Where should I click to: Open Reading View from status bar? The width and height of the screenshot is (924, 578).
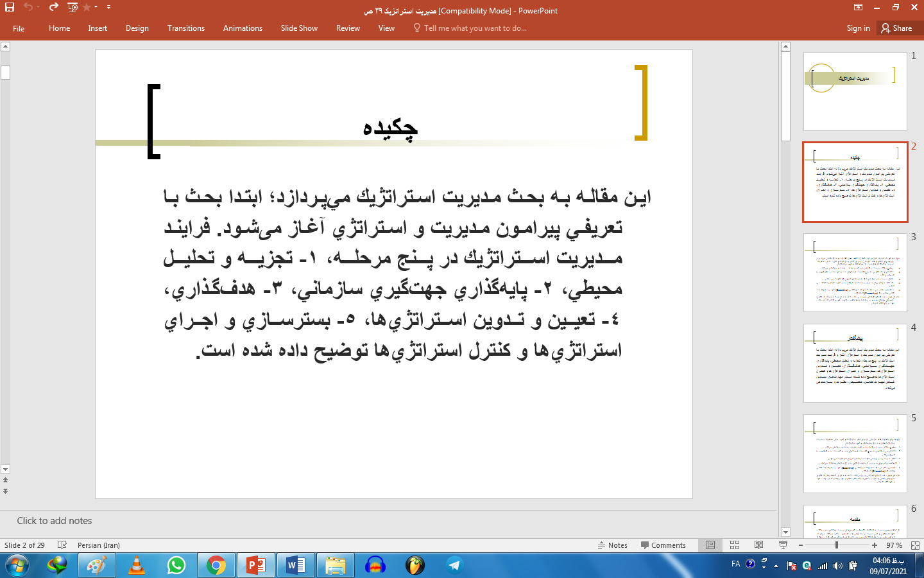pyautogui.click(x=758, y=545)
